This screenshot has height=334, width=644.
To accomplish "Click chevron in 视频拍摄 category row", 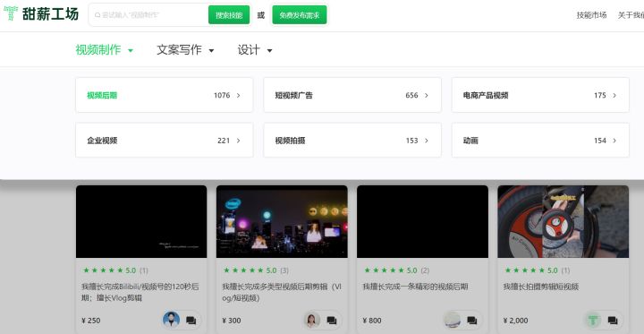I will pos(427,141).
